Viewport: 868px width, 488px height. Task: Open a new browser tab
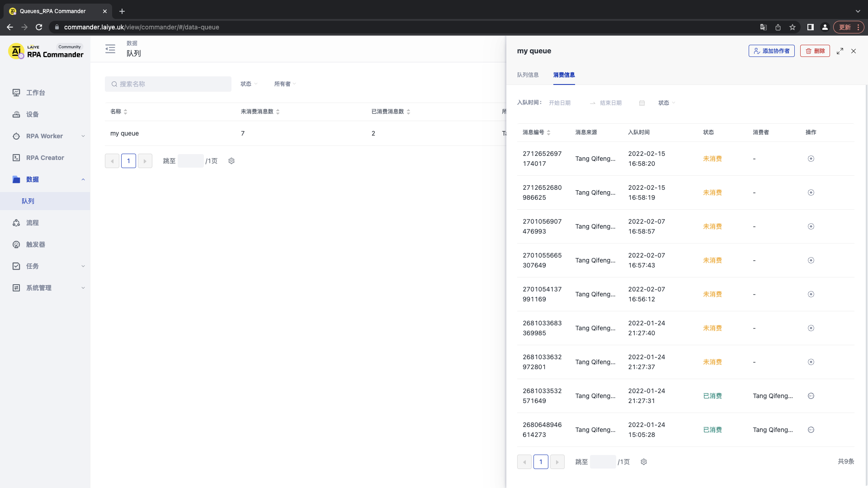click(x=122, y=11)
